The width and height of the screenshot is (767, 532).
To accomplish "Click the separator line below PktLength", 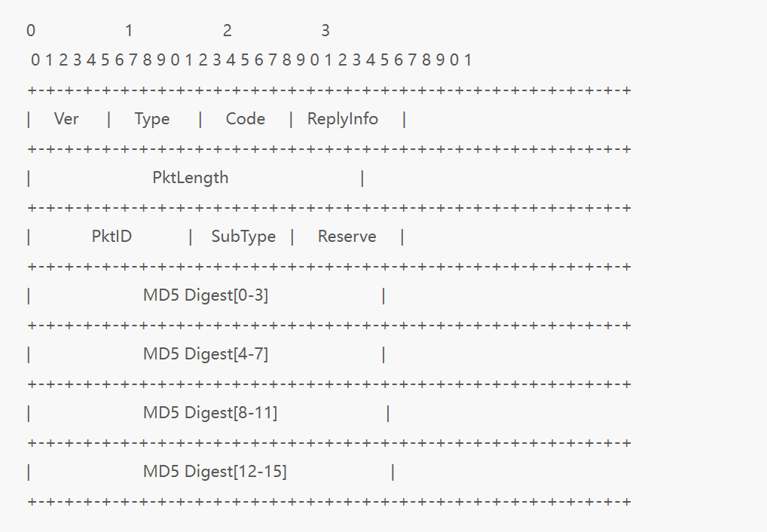I will pos(330,208).
